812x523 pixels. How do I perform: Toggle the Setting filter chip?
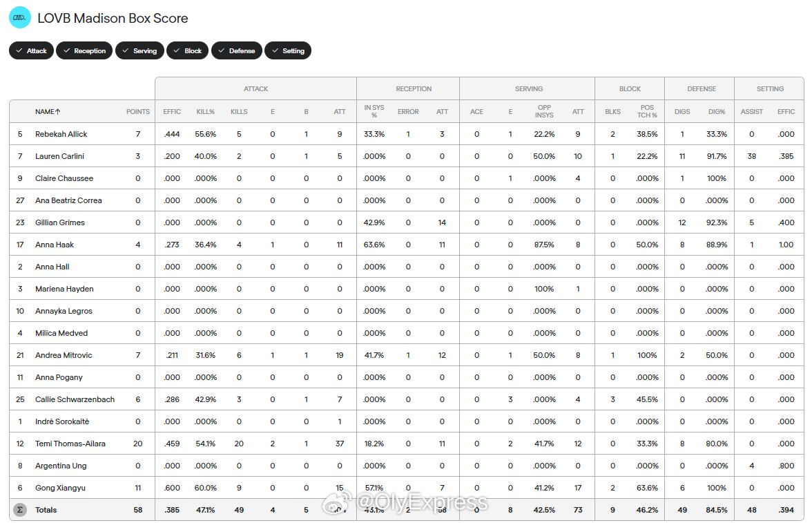(x=288, y=51)
